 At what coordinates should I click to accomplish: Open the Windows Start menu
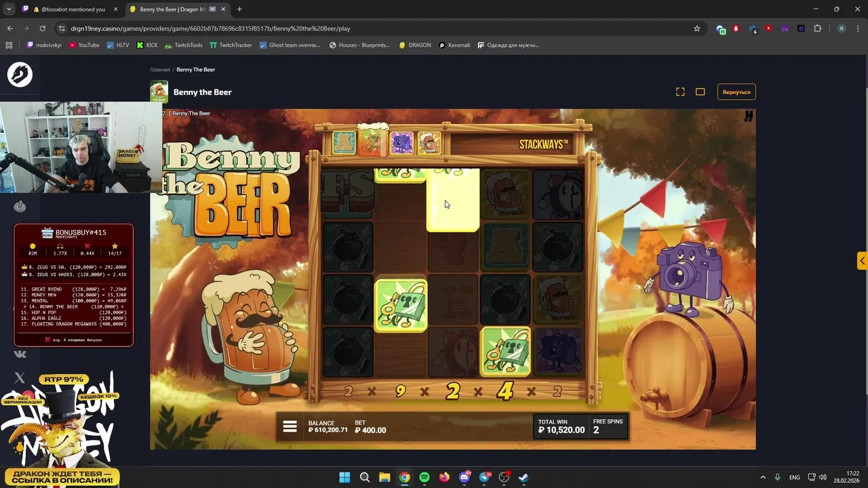point(344,477)
